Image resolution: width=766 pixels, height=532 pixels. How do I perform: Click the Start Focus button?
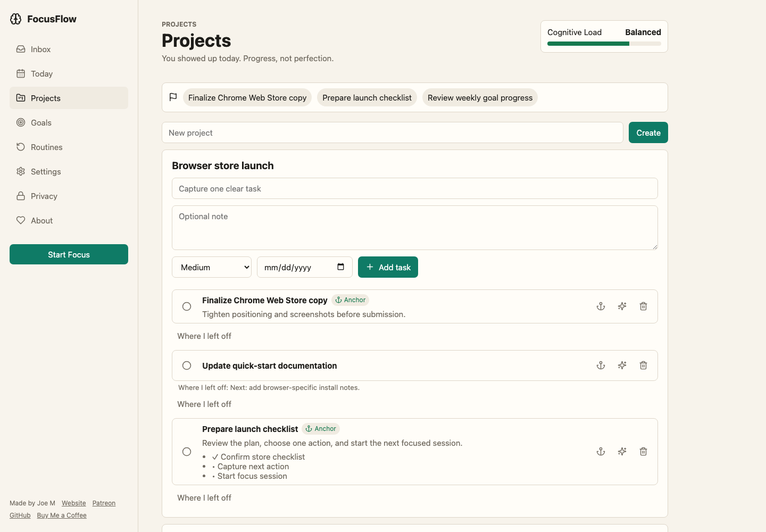[69, 254]
